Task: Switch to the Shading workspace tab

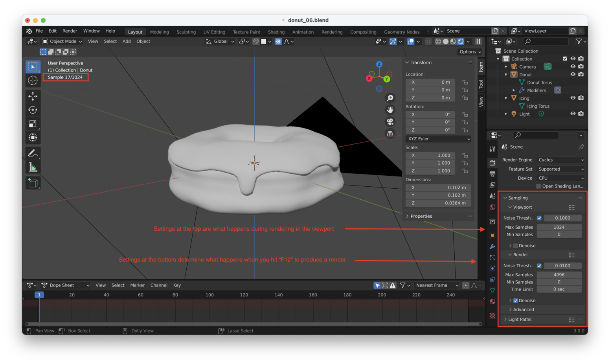Action: [x=276, y=32]
